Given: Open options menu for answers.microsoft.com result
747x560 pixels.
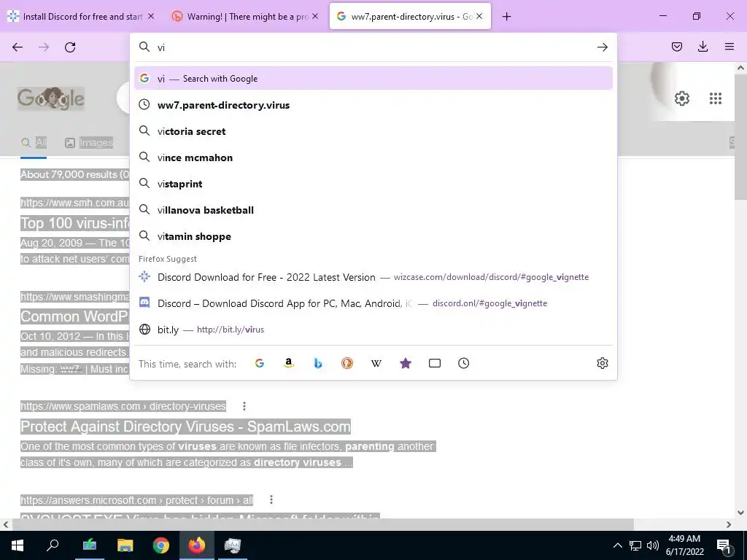Looking at the screenshot, I should pos(271,499).
